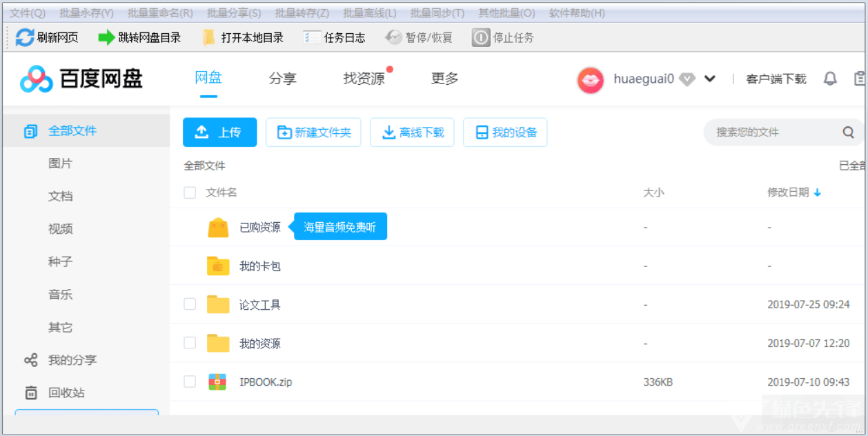Click the 大小 column header
The image size is (868, 436).
[x=653, y=192]
